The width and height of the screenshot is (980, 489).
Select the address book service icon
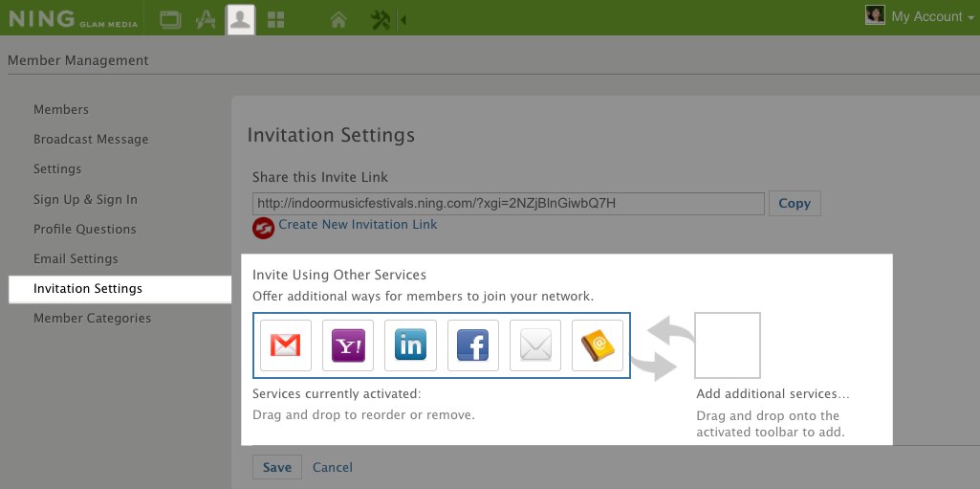click(x=598, y=345)
